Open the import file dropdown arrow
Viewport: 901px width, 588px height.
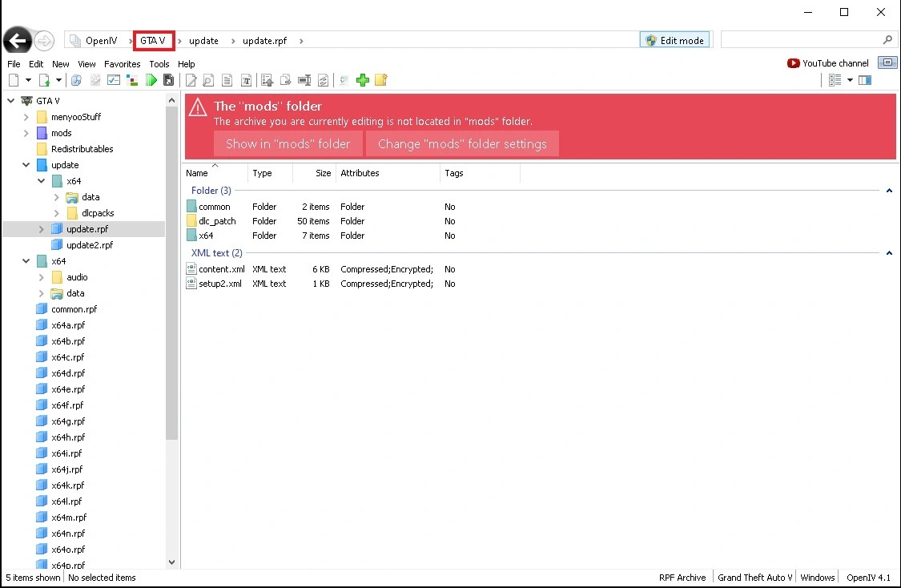click(58, 80)
